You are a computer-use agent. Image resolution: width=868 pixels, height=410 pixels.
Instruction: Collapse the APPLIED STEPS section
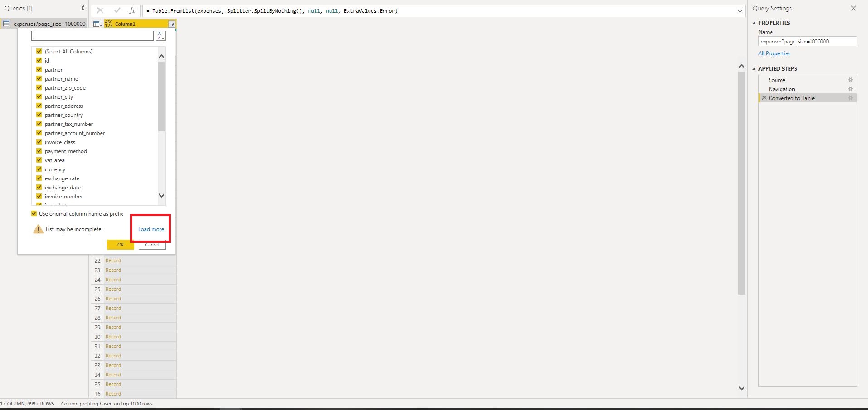(754, 68)
